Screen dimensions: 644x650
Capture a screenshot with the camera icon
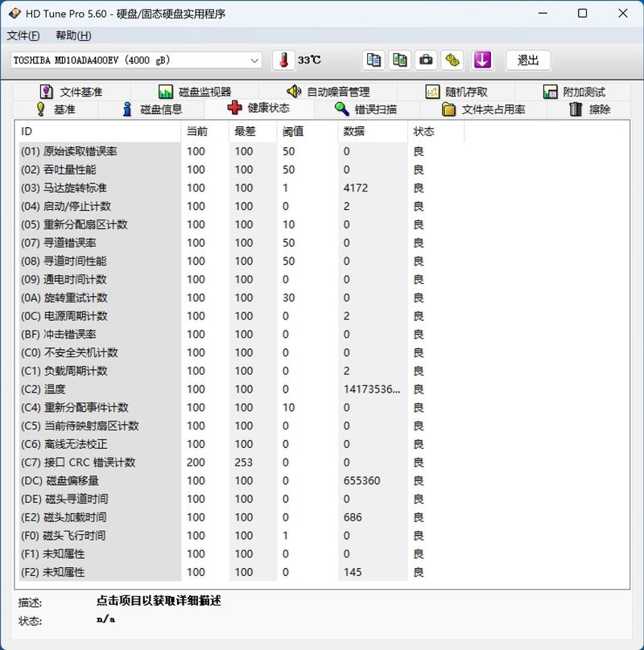pos(425,60)
